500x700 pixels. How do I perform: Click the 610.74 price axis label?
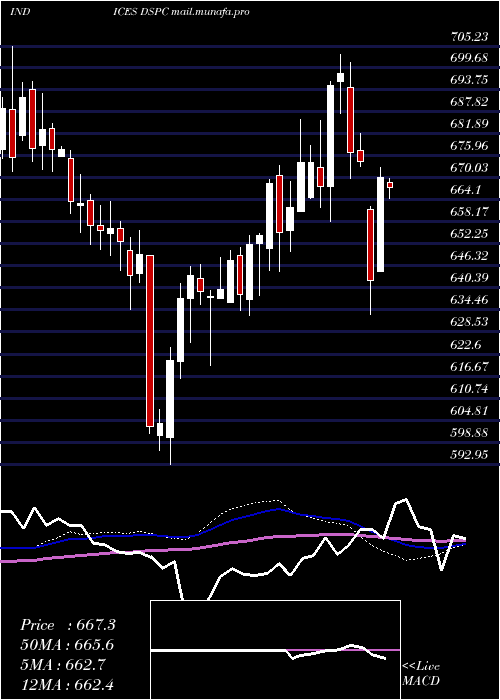coord(469,389)
